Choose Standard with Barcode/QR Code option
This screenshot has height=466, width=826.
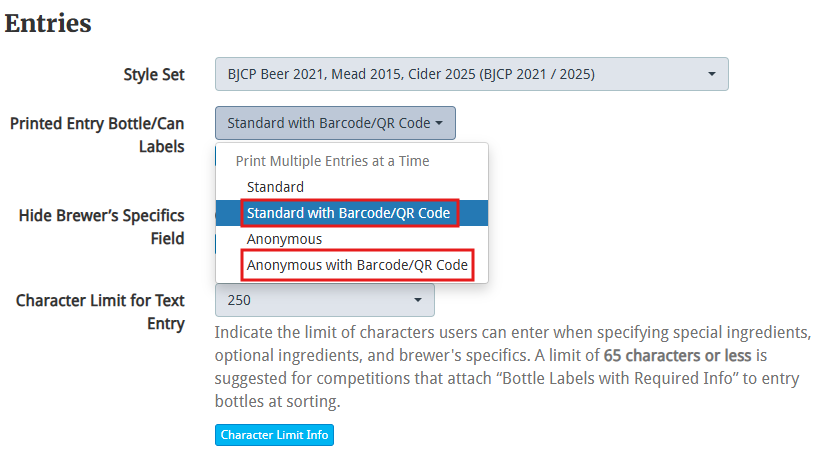coord(349,213)
